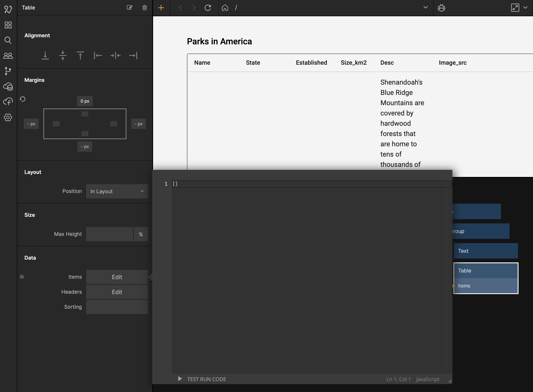533x392 pixels.
Task: Toggle center horizontally alignment icon
Action: 115,55
